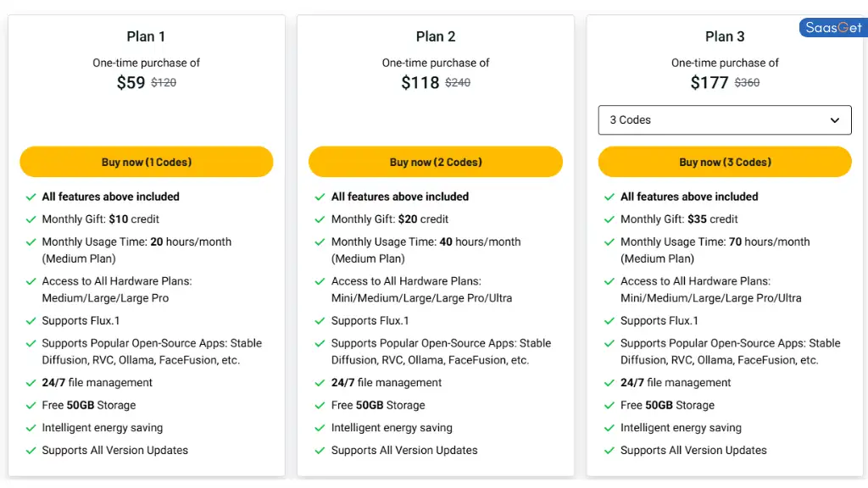Select the Plan 2 heading
The width and height of the screenshot is (868, 488).
point(435,36)
